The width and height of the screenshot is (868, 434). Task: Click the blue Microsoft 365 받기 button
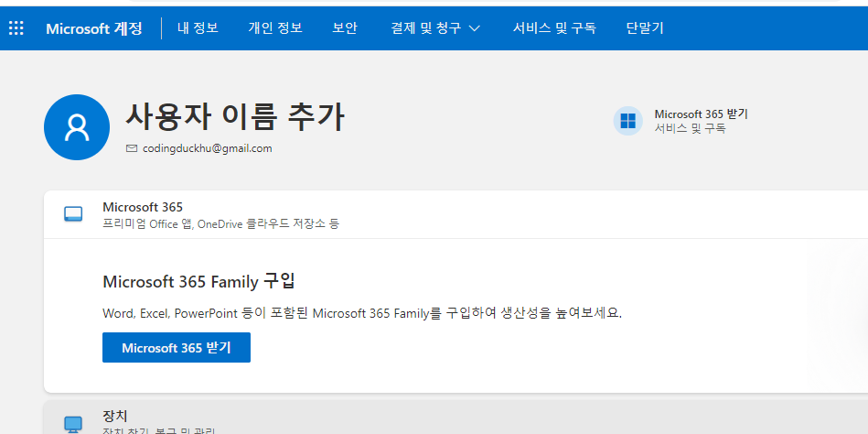pyautogui.click(x=177, y=348)
